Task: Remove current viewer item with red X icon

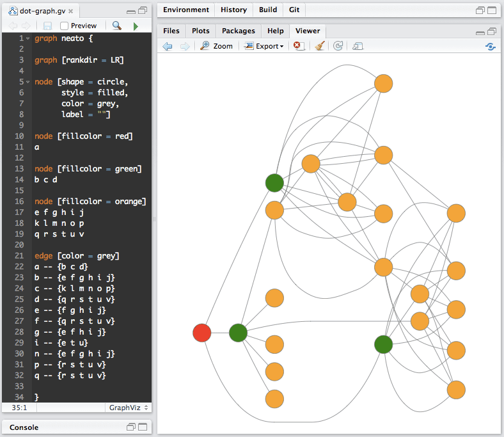Action: pos(299,46)
